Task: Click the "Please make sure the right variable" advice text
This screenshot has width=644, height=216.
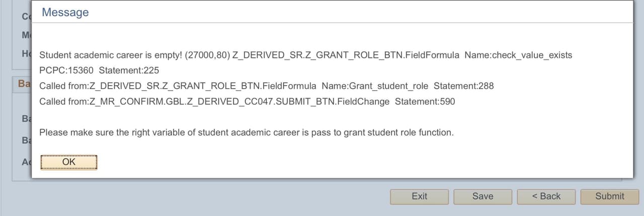Action: [246, 133]
